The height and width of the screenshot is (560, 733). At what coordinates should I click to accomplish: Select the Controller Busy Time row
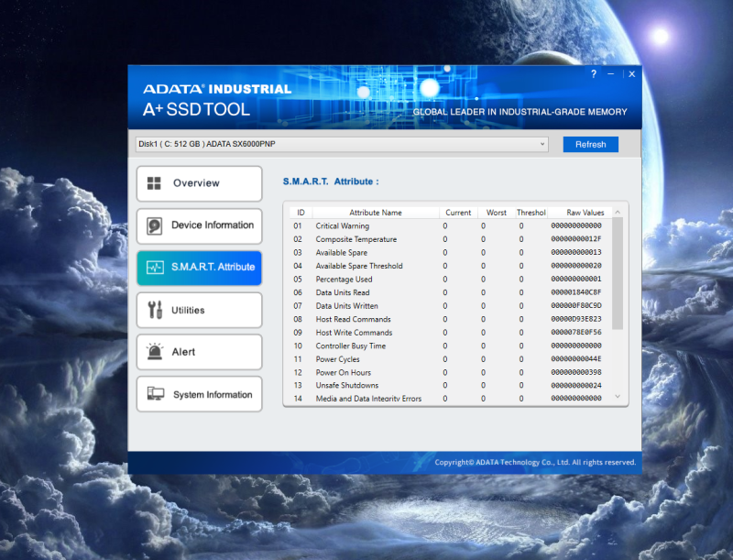pyautogui.click(x=450, y=346)
